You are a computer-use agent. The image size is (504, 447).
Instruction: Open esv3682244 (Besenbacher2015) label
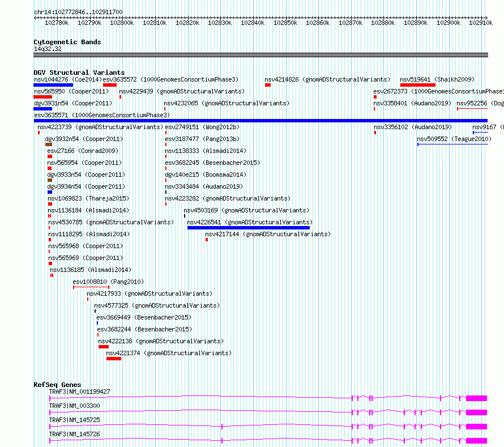tap(144, 329)
